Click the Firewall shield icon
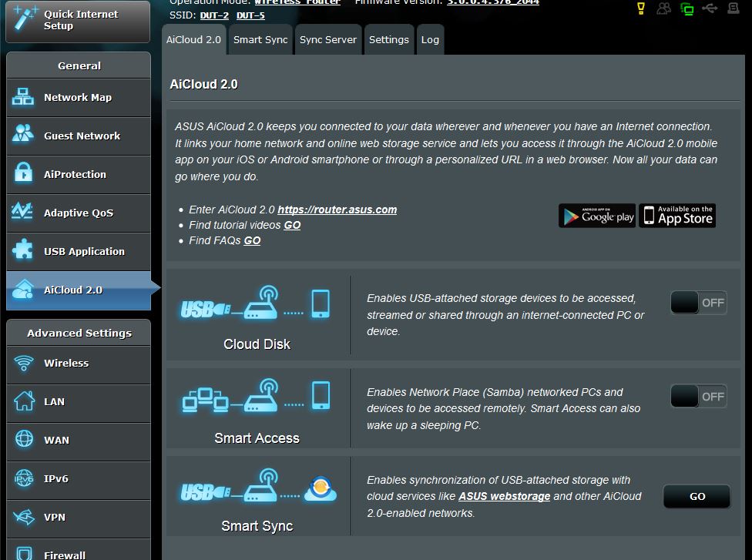 [x=24, y=554]
